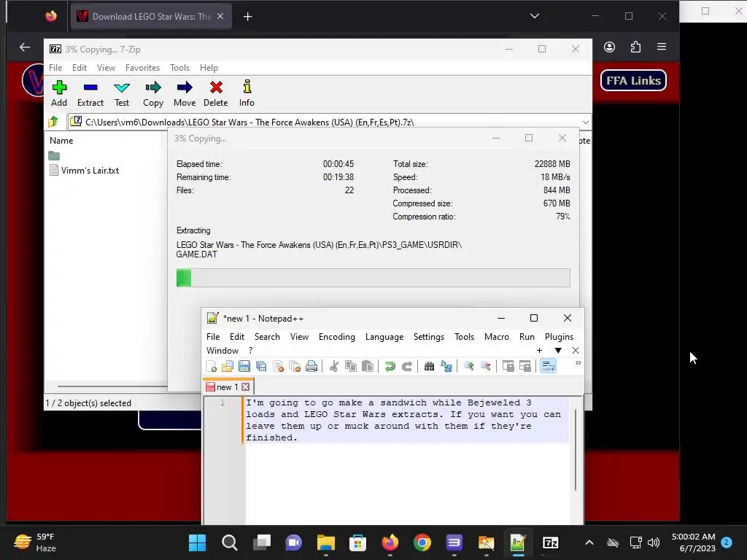
Task: Click the 7-Zip Info button
Action: [x=247, y=93]
